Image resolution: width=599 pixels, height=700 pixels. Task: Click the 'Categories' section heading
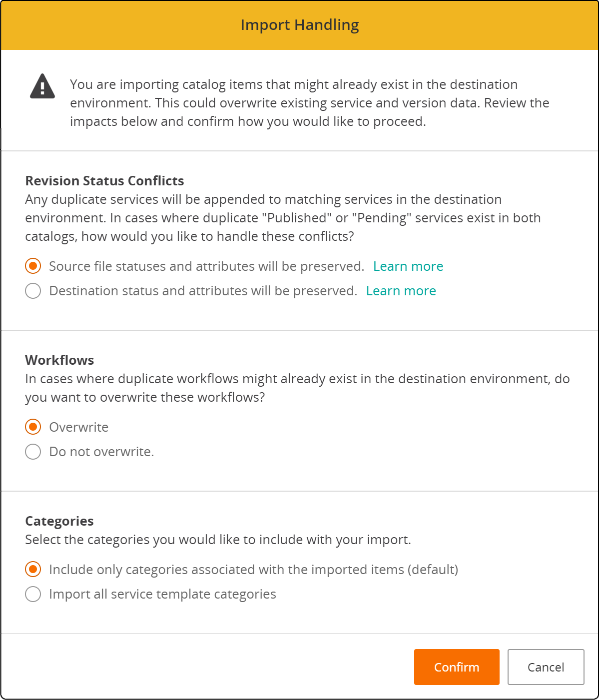click(x=59, y=521)
